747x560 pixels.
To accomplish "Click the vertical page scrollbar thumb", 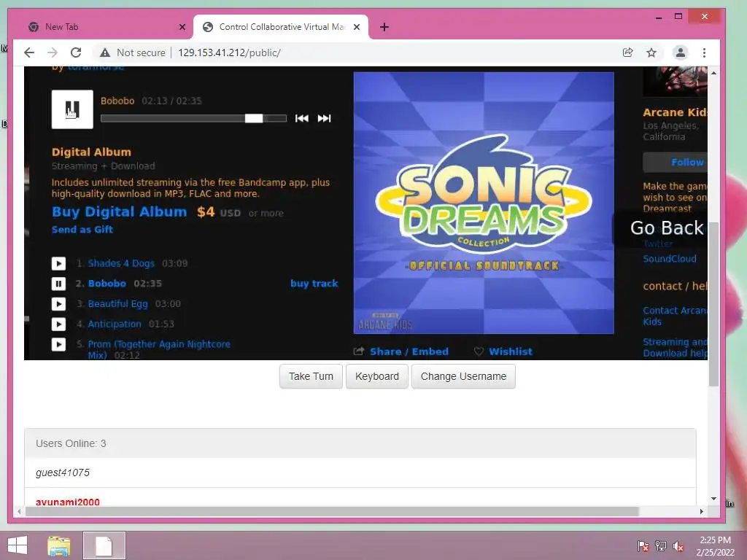I will point(713,304).
